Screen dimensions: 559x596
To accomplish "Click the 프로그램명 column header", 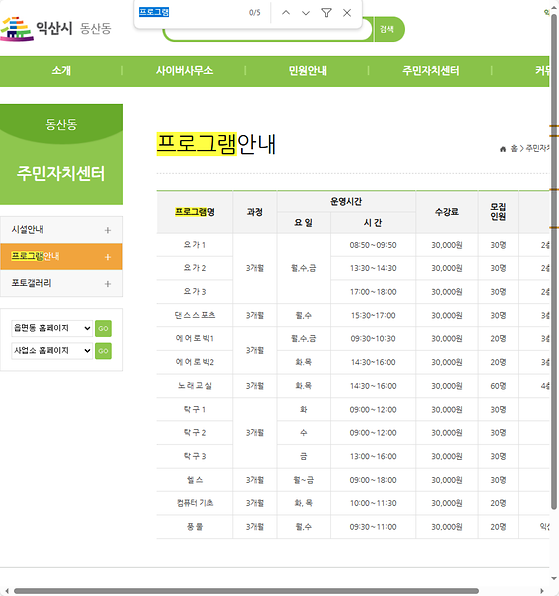I will [x=195, y=212].
